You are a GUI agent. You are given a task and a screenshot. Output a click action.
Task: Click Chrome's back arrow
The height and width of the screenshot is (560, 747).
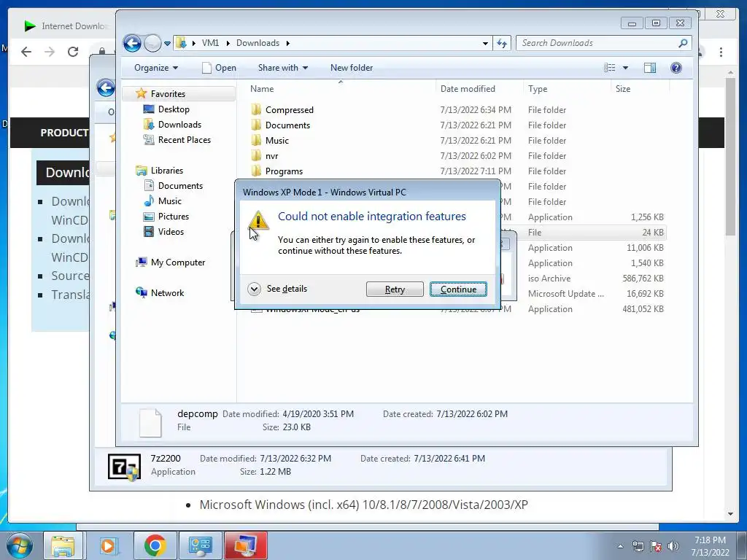pyautogui.click(x=26, y=52)
